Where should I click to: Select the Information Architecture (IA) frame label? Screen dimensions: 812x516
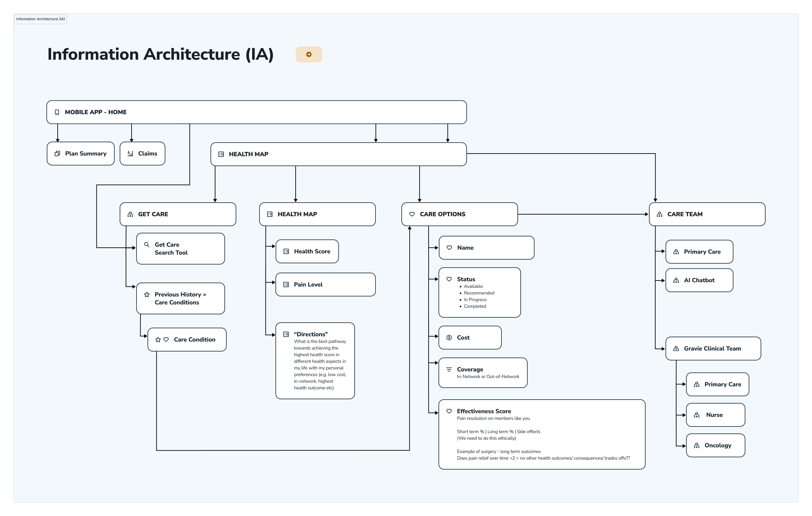(40, 19)
